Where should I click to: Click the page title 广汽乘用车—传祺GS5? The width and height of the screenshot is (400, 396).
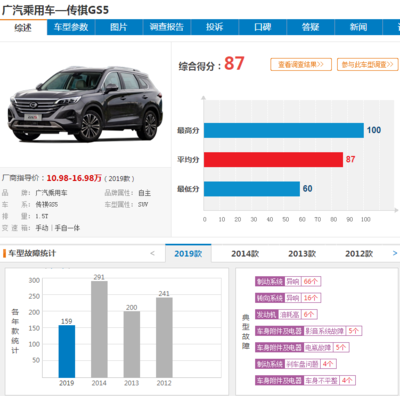[x=55, y=10]
